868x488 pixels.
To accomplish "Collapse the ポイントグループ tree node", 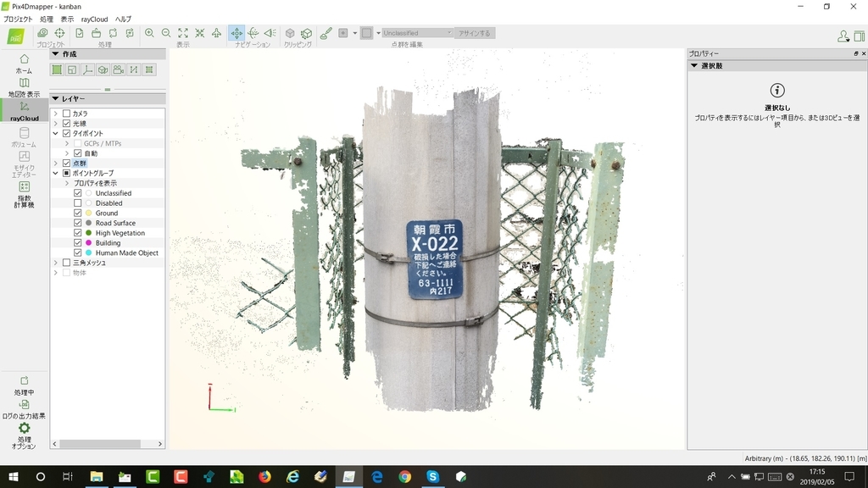I will click(56, 173).
